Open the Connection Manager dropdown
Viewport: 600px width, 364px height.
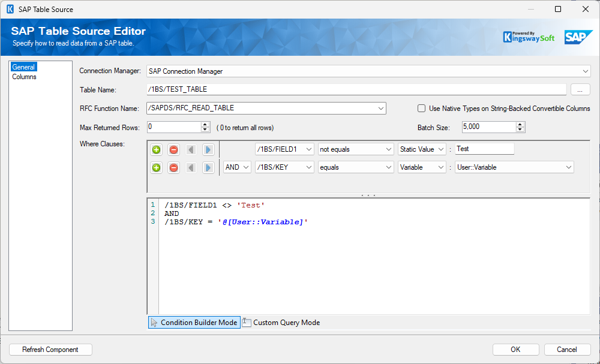[586, 71]
